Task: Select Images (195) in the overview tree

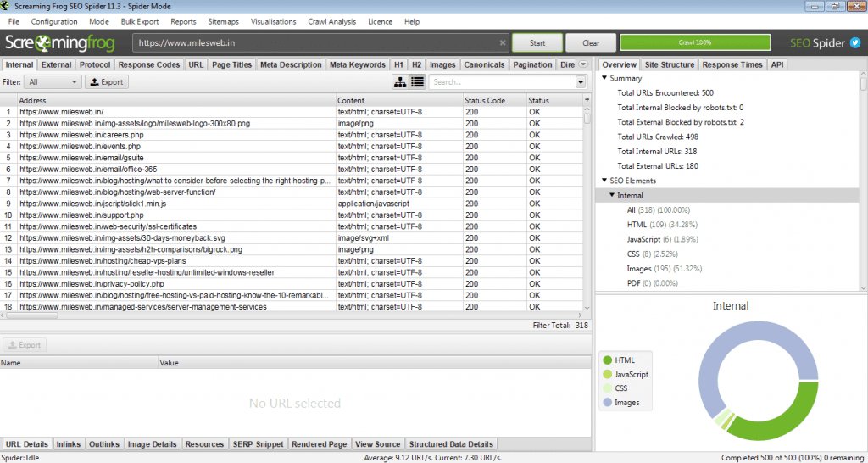Action: (x=665, y=269)
